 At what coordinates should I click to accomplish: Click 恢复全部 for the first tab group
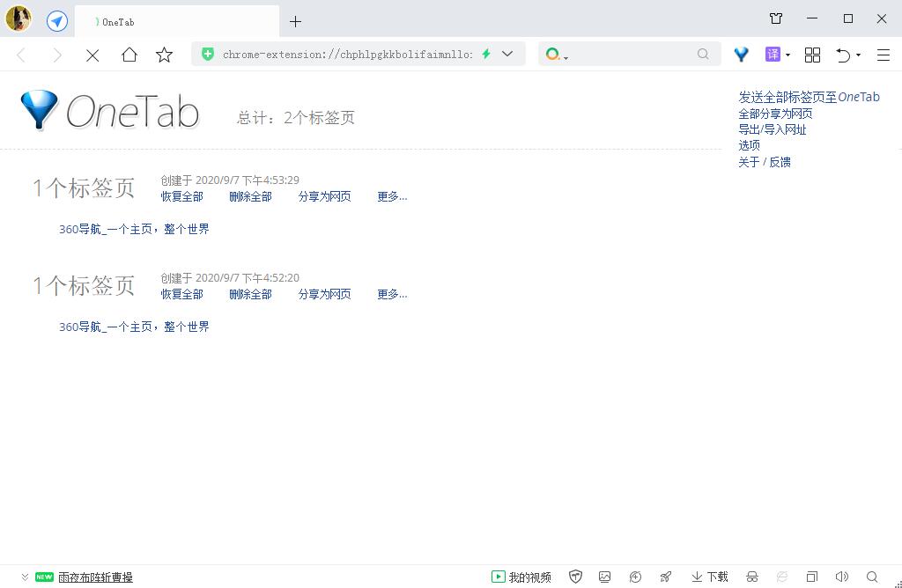(181, 196)
